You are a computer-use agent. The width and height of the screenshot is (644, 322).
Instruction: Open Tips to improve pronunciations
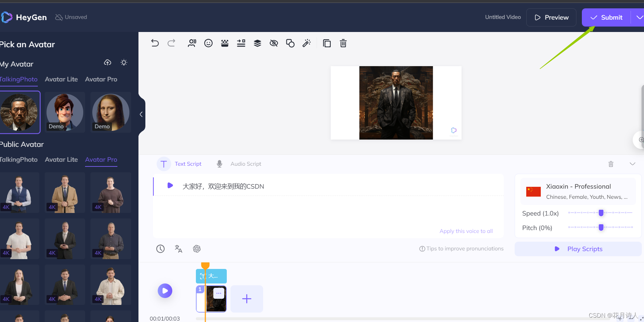[461, 249]
